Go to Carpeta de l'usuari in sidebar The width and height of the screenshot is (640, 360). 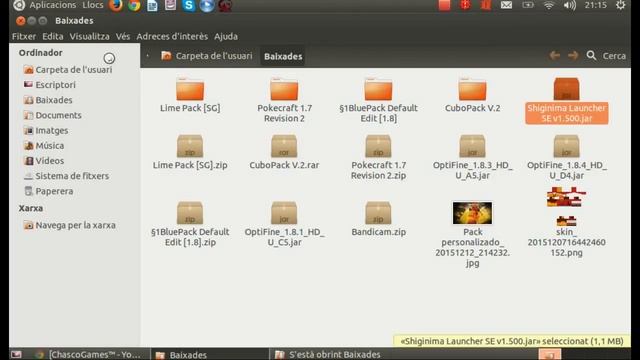(x=68, y=70)
